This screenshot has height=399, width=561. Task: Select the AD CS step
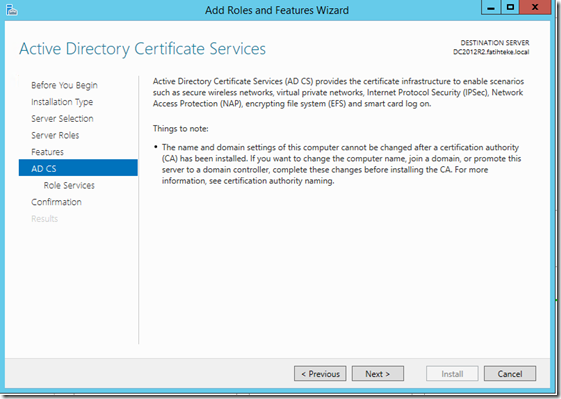pyautogui.click(x=78, y=168)
